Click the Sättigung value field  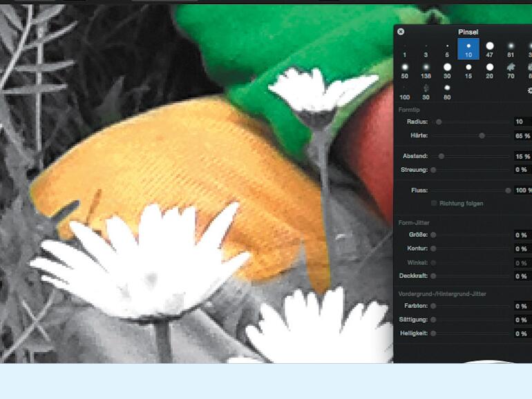(522, 320)
